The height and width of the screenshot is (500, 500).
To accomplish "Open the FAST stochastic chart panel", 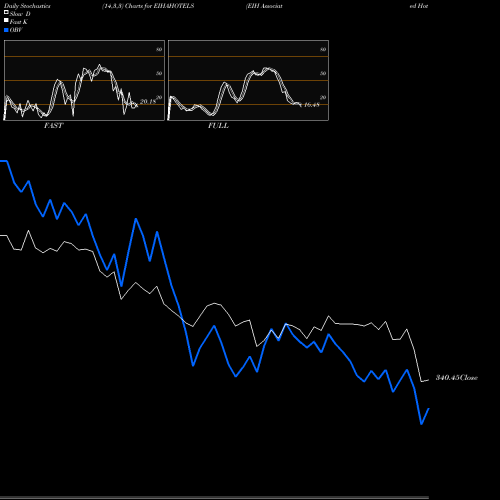I will coord(84,80).
